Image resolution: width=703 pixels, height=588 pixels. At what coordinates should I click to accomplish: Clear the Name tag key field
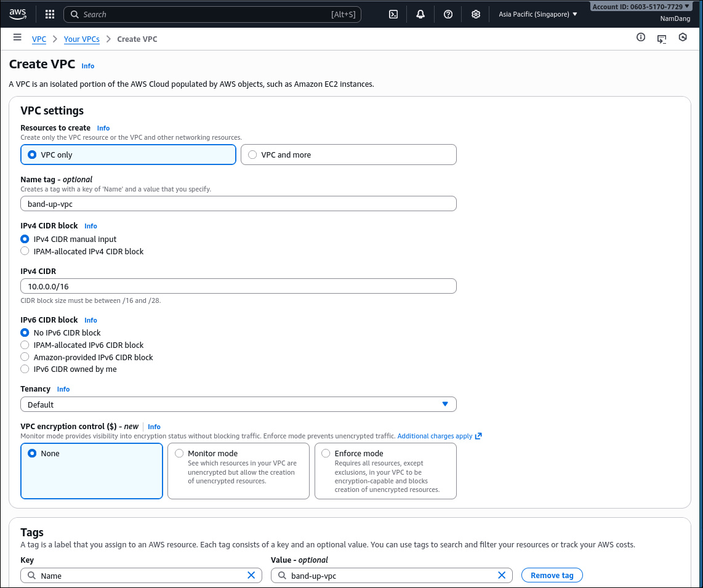coord(251,575)
